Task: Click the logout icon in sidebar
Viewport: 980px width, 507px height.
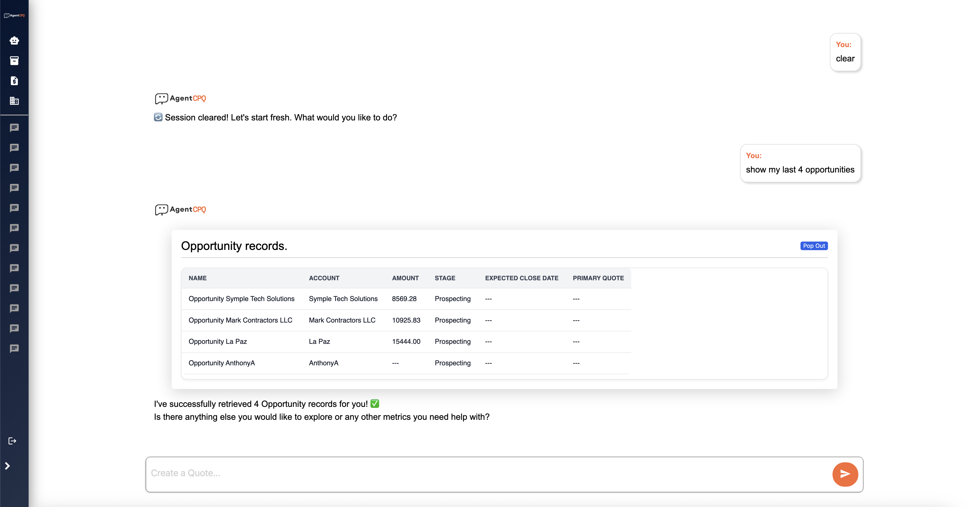Action: pos(12,441)
